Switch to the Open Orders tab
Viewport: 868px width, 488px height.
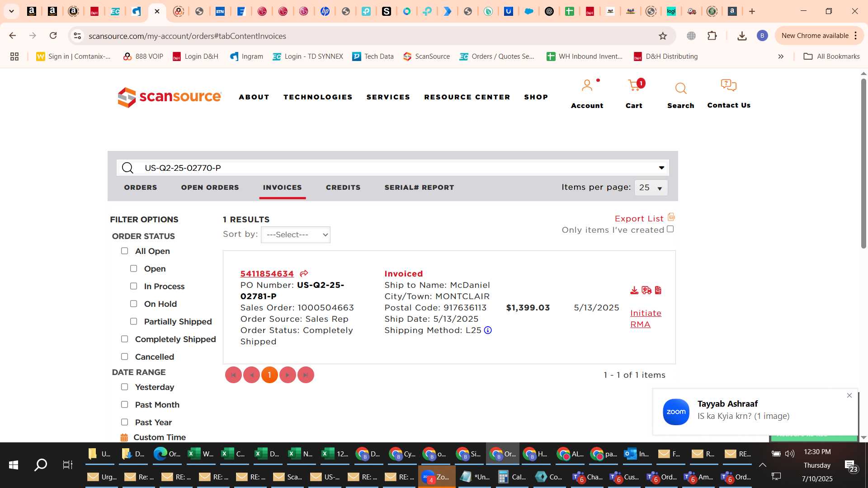click(x=210, y=188)
